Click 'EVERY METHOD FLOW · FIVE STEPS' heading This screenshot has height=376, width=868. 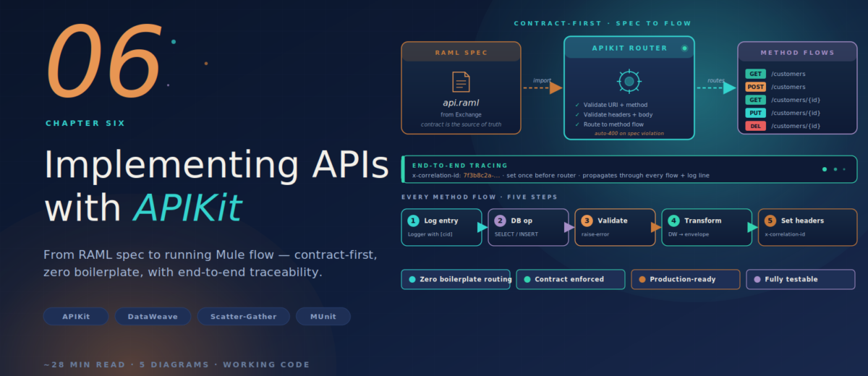tap(480, 197)
